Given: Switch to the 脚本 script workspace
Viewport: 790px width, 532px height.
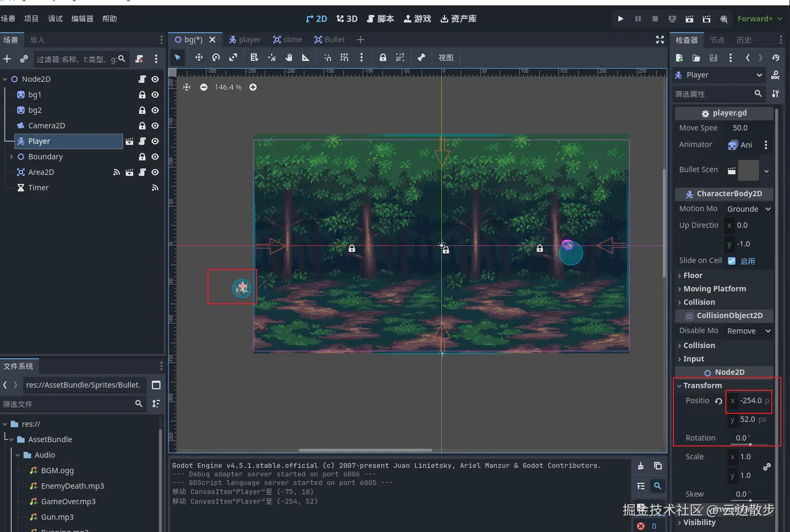Looking at the screenshot, I should pos(380,19).
